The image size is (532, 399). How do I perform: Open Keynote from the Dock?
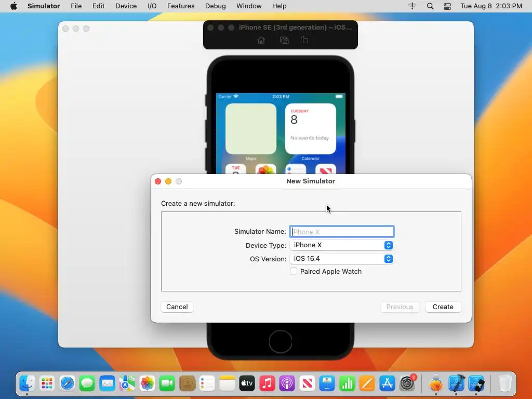pos(327,383)
